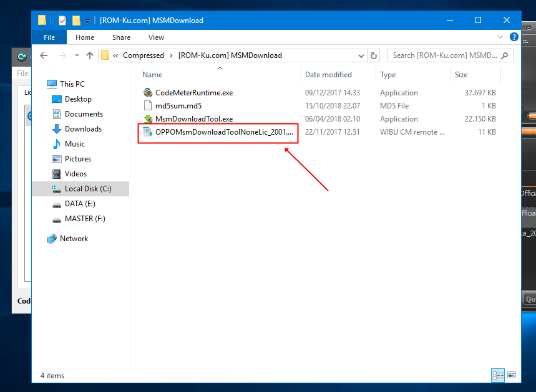Open File menu in background CodeMeter window

tap(22, 74)
